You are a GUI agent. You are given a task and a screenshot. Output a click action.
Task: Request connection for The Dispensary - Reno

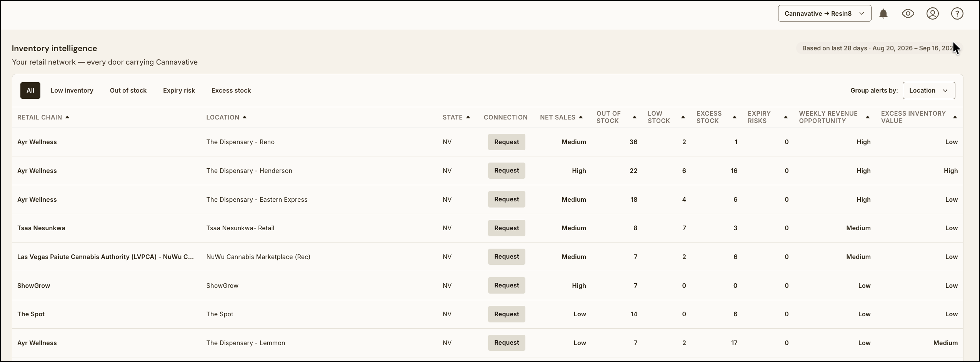point(507,142)
